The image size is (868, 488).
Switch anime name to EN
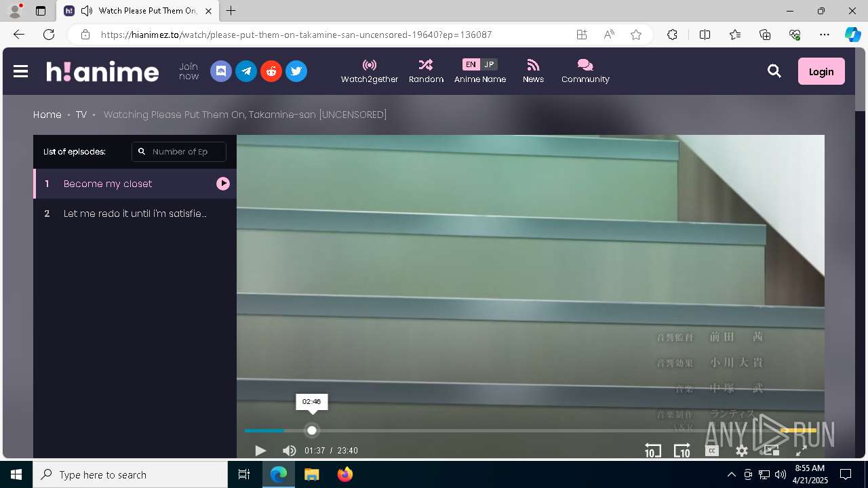point(471,64)
